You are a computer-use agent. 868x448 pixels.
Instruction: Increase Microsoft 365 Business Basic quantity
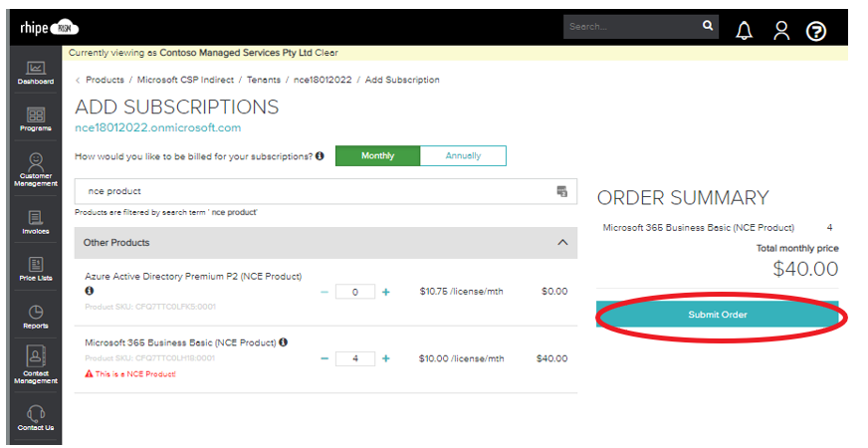[386, 358]
